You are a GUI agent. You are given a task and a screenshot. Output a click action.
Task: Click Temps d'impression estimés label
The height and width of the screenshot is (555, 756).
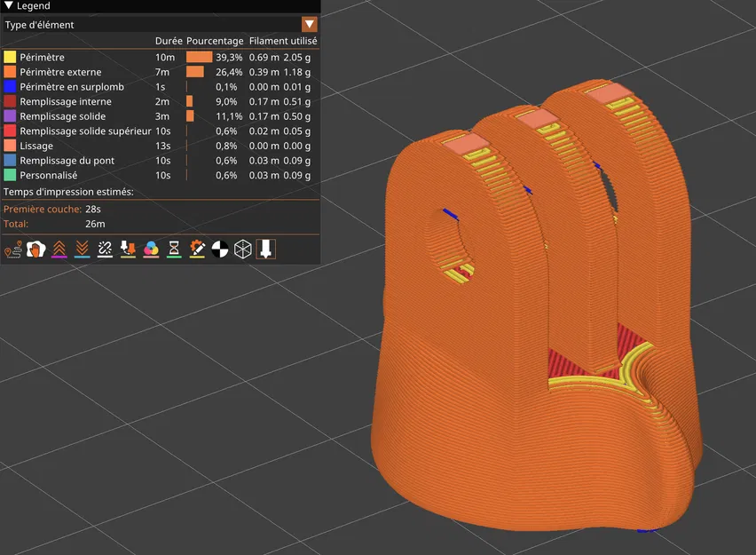coord(68,192)
